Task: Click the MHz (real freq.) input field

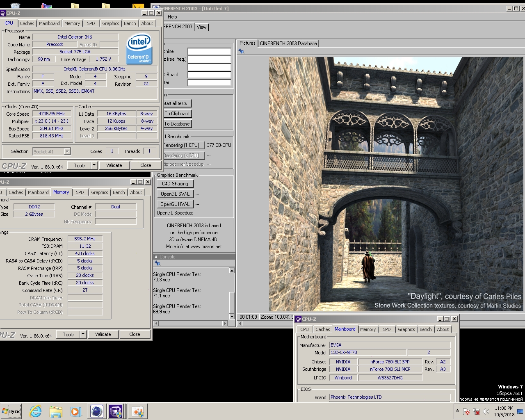Action: (x=210, y=59)
